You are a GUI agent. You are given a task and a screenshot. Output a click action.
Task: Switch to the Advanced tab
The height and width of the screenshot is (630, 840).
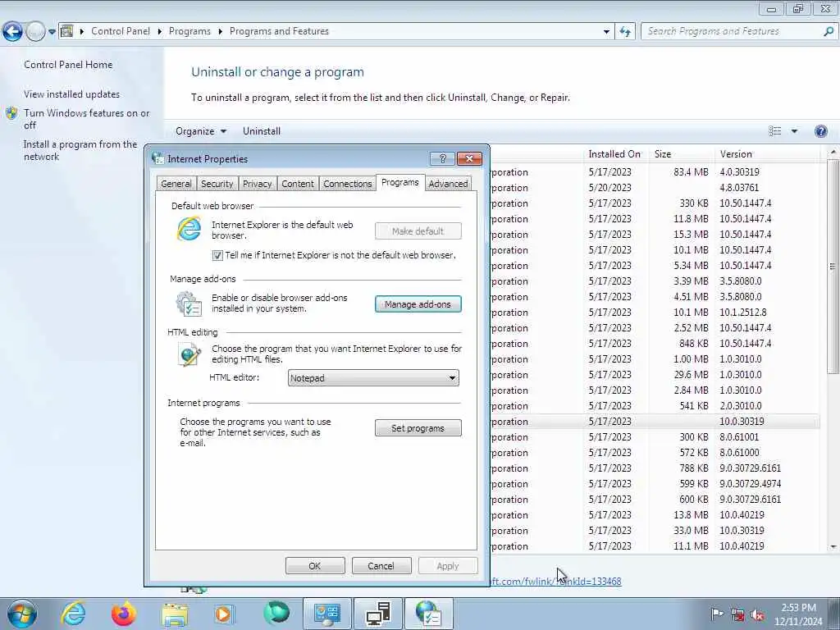448,184
